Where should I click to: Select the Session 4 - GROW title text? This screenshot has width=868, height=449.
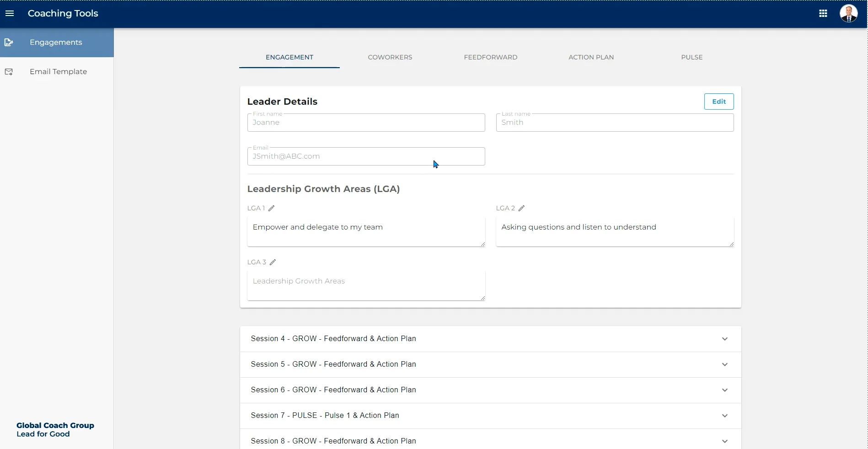coord(333,339)
